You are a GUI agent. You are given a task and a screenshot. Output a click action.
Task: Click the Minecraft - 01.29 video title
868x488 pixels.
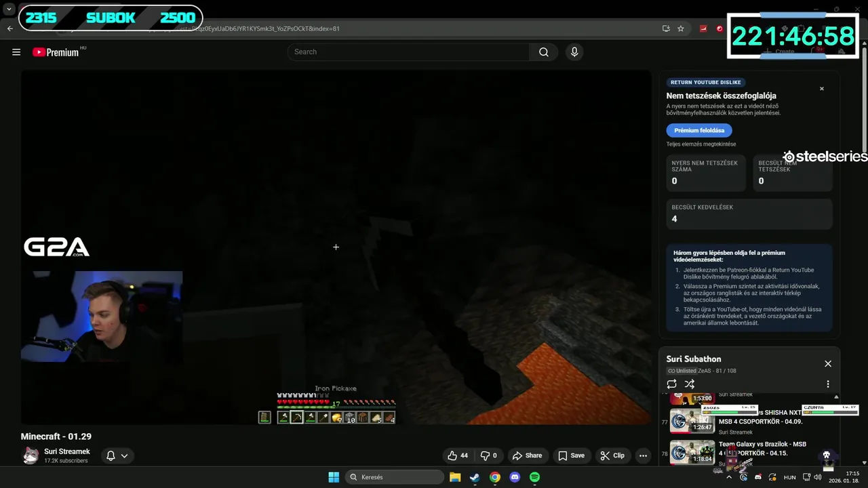56,436
